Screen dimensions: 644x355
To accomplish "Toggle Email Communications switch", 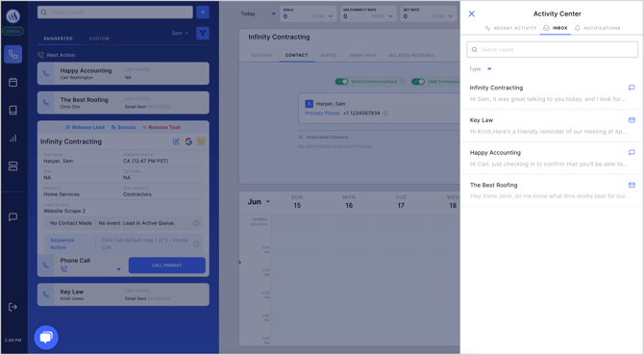I will (342, 82).
